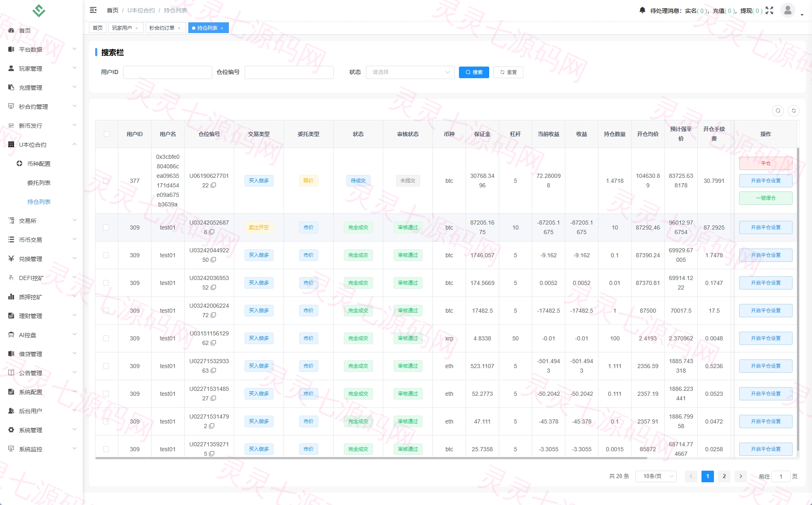812x505 pixels.
Task: Check the row with xrp currency
Action: pos(106,338)
